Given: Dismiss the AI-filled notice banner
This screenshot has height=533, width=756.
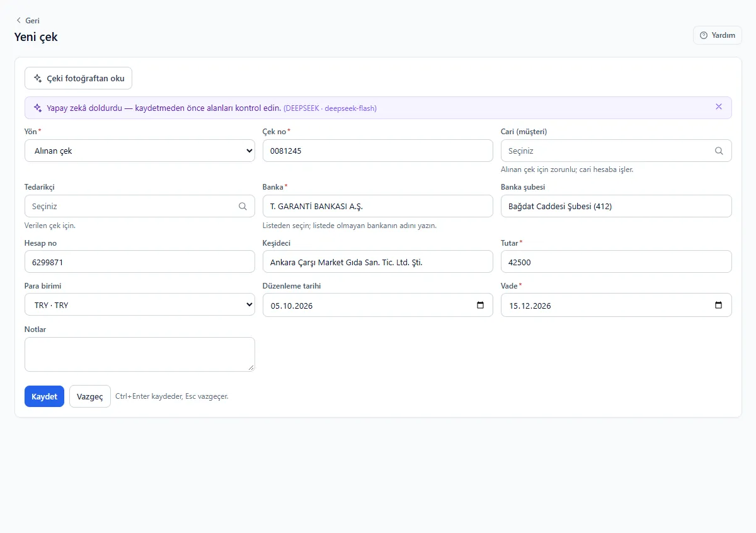Looking at the screenshot, I should coord(719,106).
